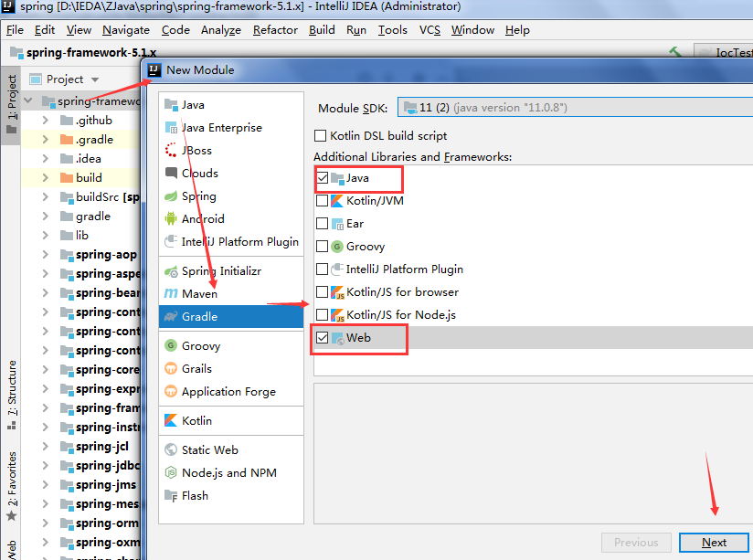This screenshot has width=753, height=560.
Task: Collapse the spring-framework root node
Action: pyautogui.click(x=28, y=100)
